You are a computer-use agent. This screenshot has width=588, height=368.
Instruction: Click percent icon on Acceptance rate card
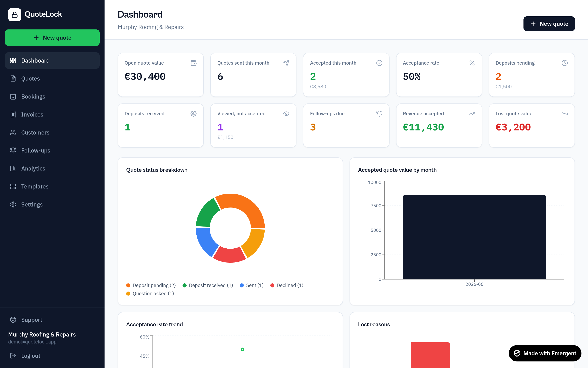472,63
